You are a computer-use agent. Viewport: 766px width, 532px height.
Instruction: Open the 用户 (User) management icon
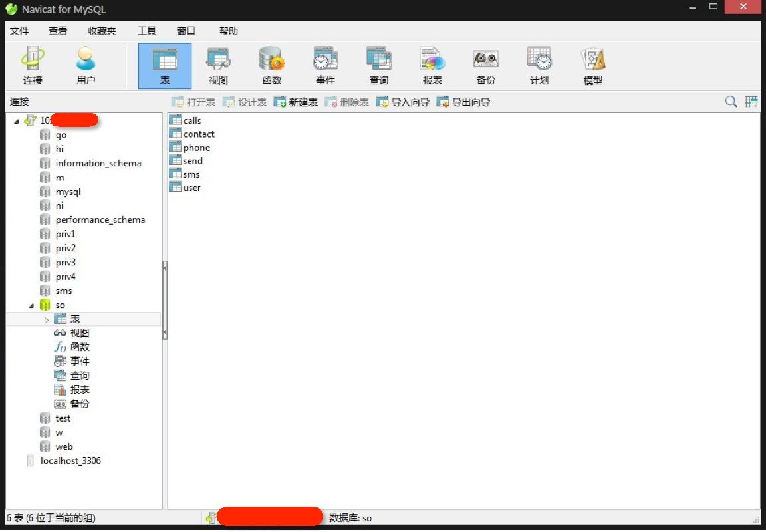[86, 66]
